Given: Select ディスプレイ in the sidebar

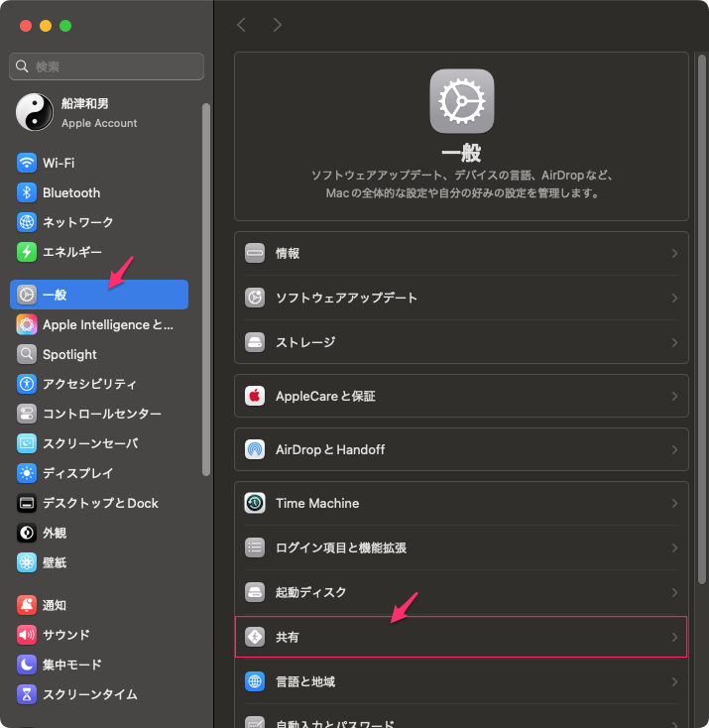Looking at the screenshot, I should [77, 473].
